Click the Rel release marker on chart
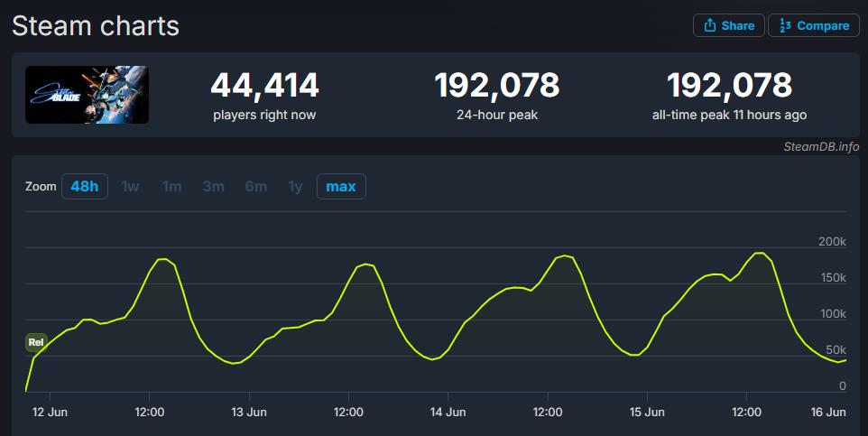The height and width of the screenshot is (436, 868). (36, 342)
